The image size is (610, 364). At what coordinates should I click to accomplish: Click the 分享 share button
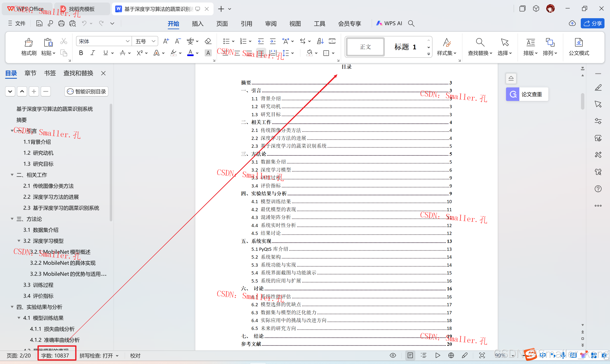592,23
